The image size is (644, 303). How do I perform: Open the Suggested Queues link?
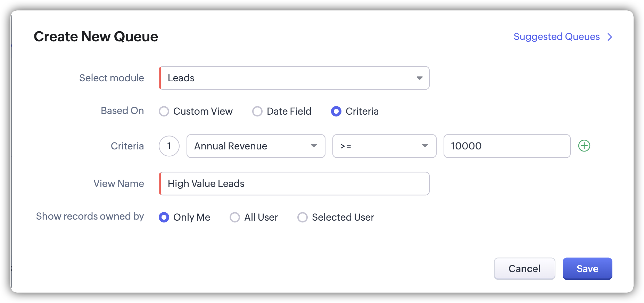point(556,37)
